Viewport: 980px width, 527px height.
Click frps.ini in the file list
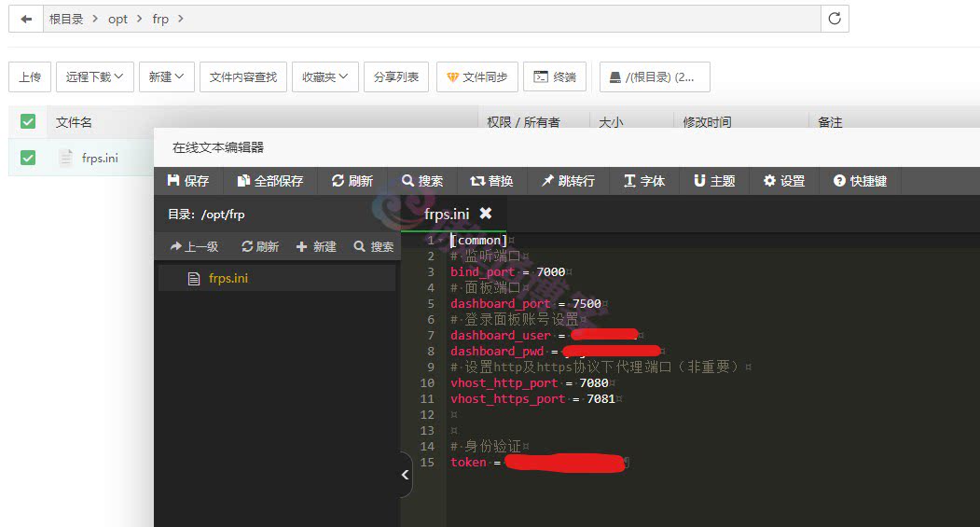point(100,159)
